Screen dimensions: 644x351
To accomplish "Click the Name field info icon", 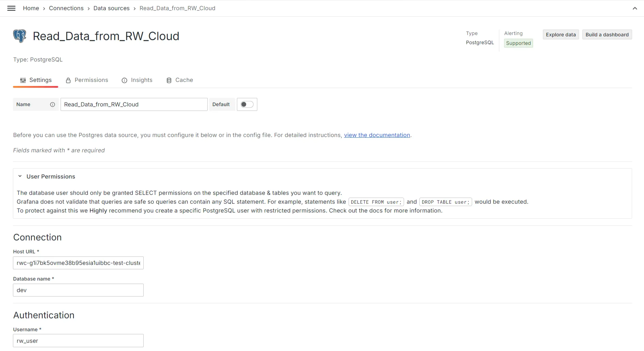I will (52, 104).
